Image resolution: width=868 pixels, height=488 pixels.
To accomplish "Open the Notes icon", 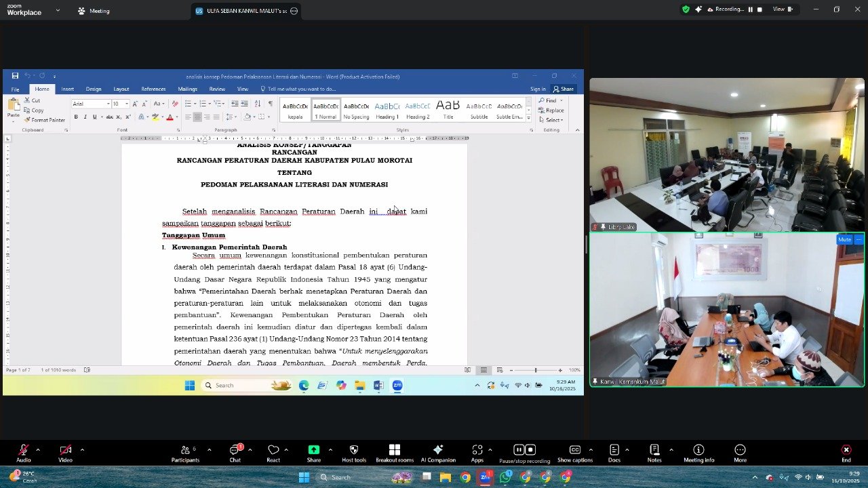I will 654,452.
